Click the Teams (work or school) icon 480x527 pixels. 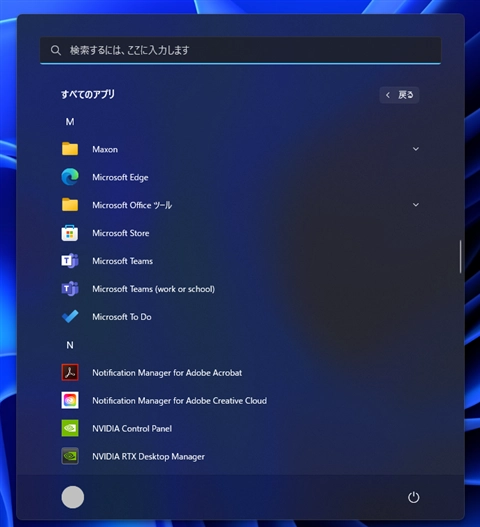pos(70,289)
